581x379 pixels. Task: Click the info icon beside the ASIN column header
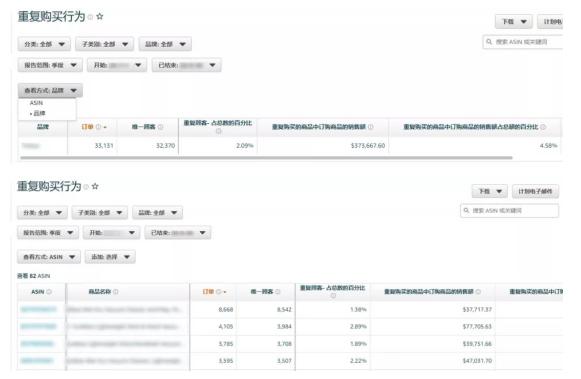49,292
